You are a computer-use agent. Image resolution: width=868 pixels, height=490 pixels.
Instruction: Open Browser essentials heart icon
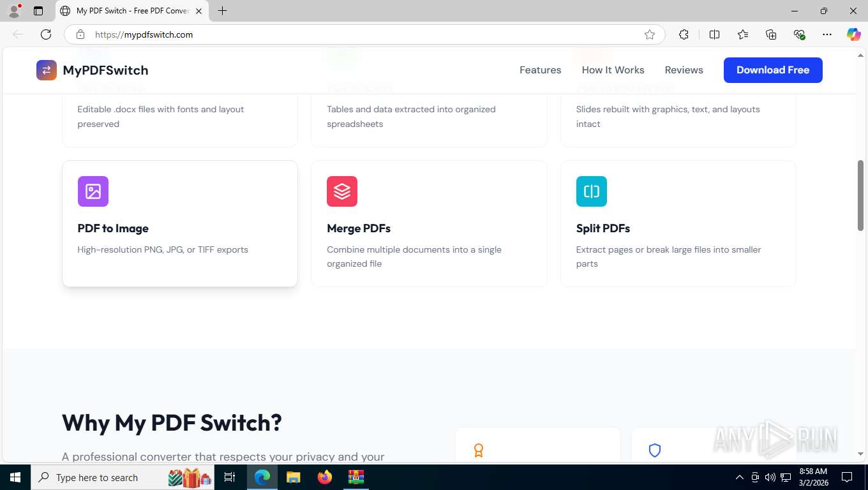[799, 34]
